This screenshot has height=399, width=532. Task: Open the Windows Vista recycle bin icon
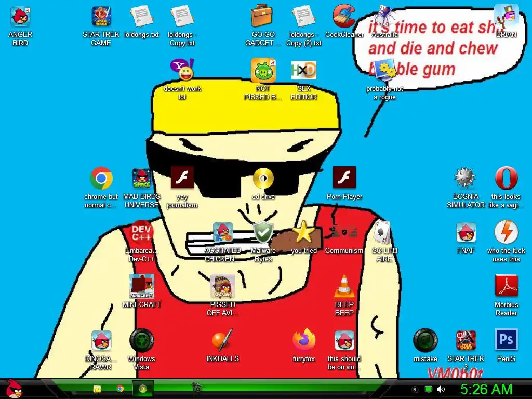pos(141,340)
